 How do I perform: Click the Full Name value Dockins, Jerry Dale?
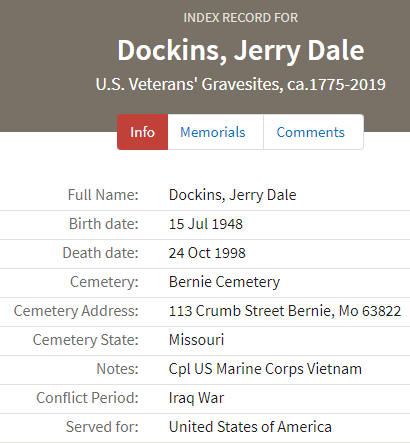pyautogui.click(x=232, y=195)
